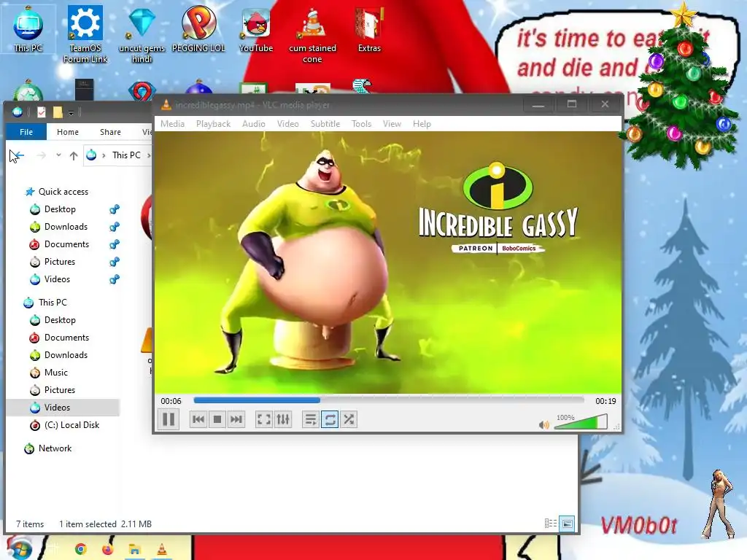The width and height of the screenshot is (747, 560).
Task: Select Videos under This PC
Action: click(57, 407)
